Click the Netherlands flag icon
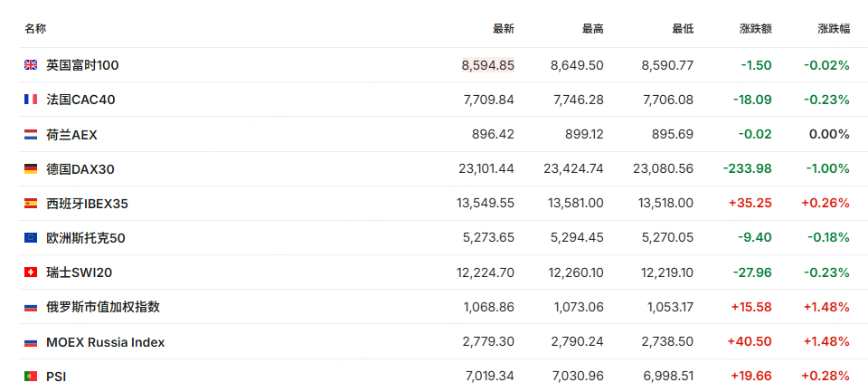Screen dimensions: 868x392 click(x=31, y=134)
